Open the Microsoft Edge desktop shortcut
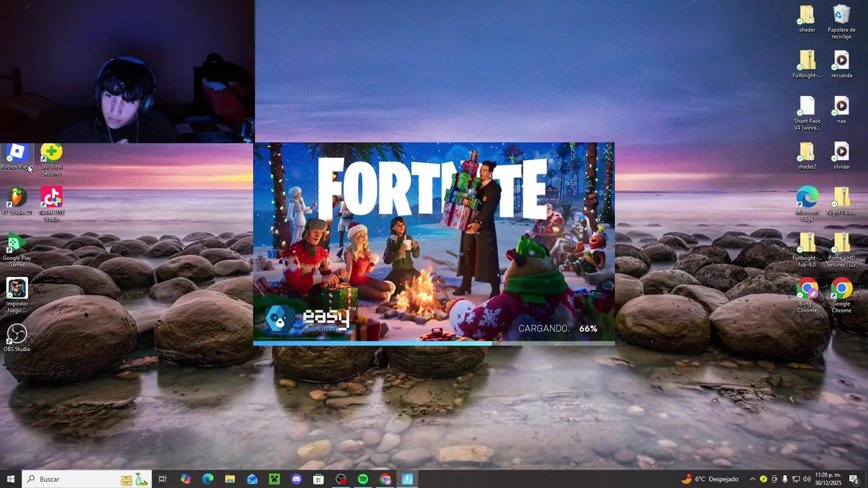The width and height of the screenshot is (868, 488). click(807, 204)
